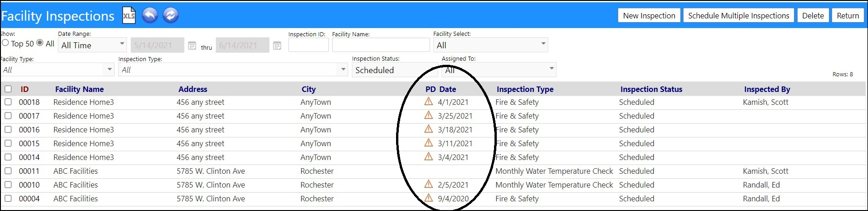Sort by the Facility Name column header
This screenshot has width=868, height=211.
80,89
